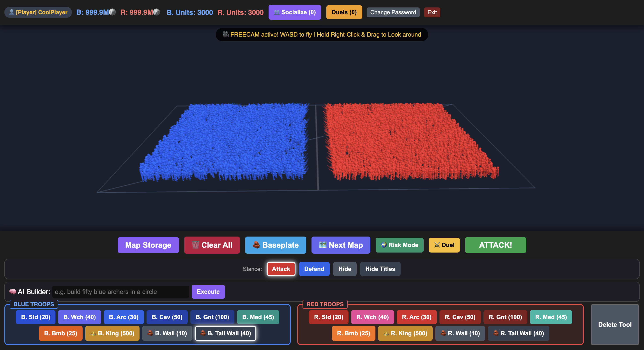Image resolution: width=644 pixels, height=350 pixels.
Task: Select B. Arc (30) blue troop
Action: click(x=124, y=317)
